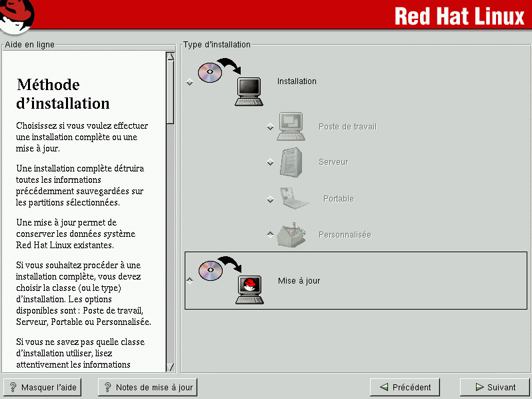532x399 pixels.
Task: Choose the Personnalisée radio button
Action: tap(270, 234)
